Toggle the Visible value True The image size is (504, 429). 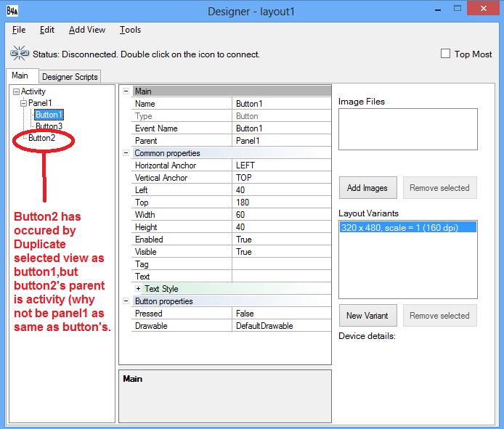click(281, 252)
